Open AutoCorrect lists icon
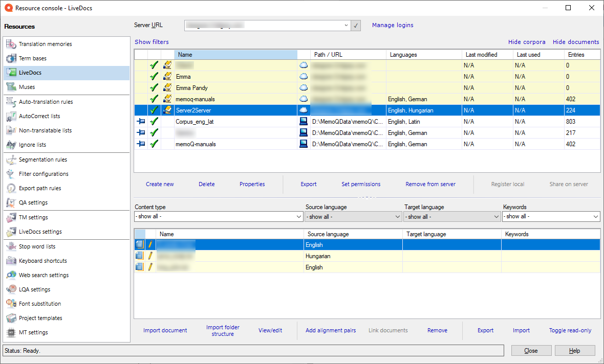604x364 pixels. click(x=11, y=116)
